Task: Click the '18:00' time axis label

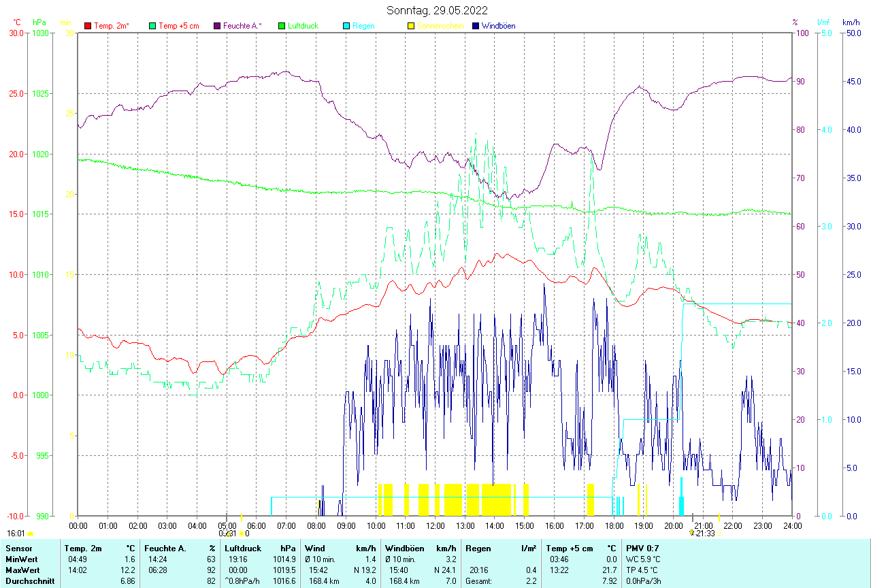Action: tap(614, 525)
